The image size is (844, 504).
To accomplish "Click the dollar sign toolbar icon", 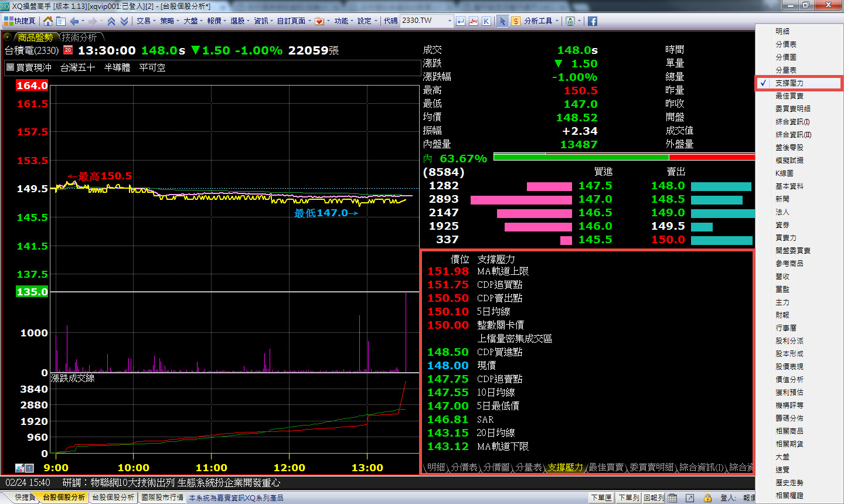I will point(515,21).
